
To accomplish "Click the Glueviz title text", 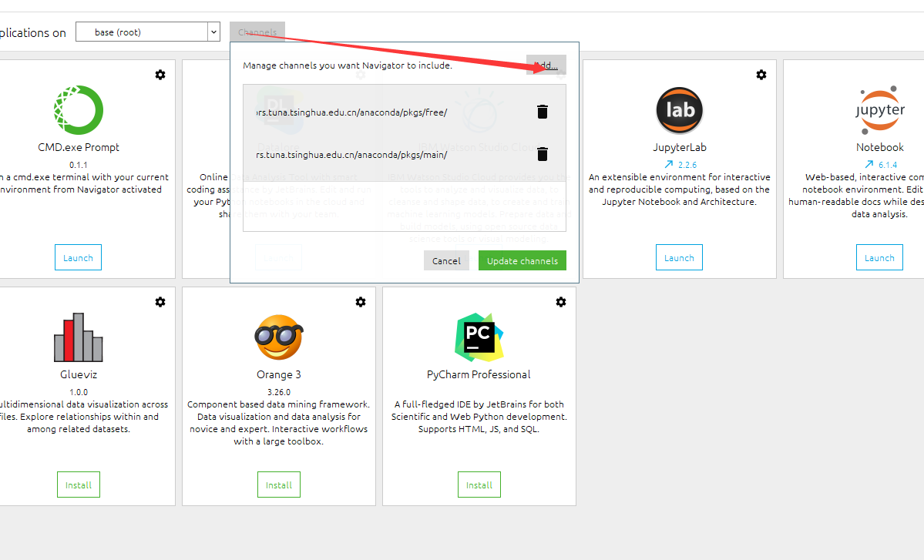I will [x=79, y=374].
